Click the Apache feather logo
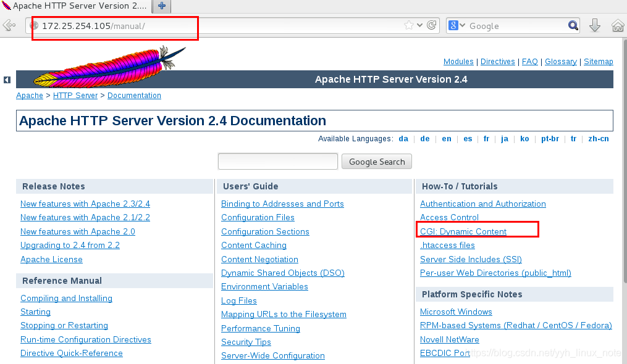Screen dimensions: 627x364 pyautogui.click(x=109, y=67)
